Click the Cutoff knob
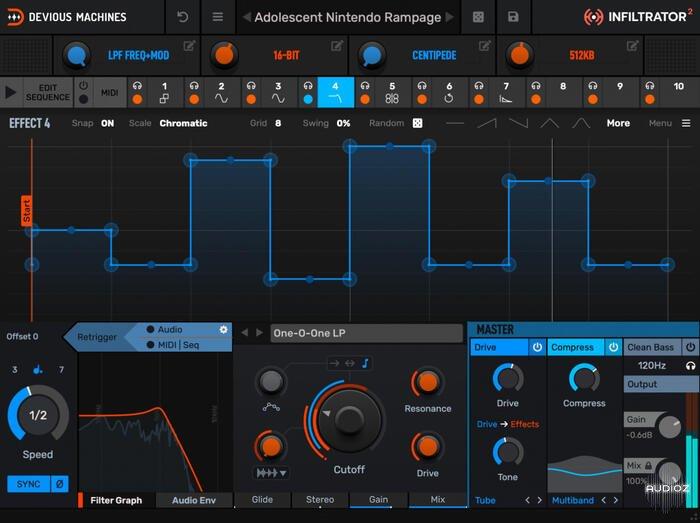This screenshot has width=700, height=523. click(350, 419)
